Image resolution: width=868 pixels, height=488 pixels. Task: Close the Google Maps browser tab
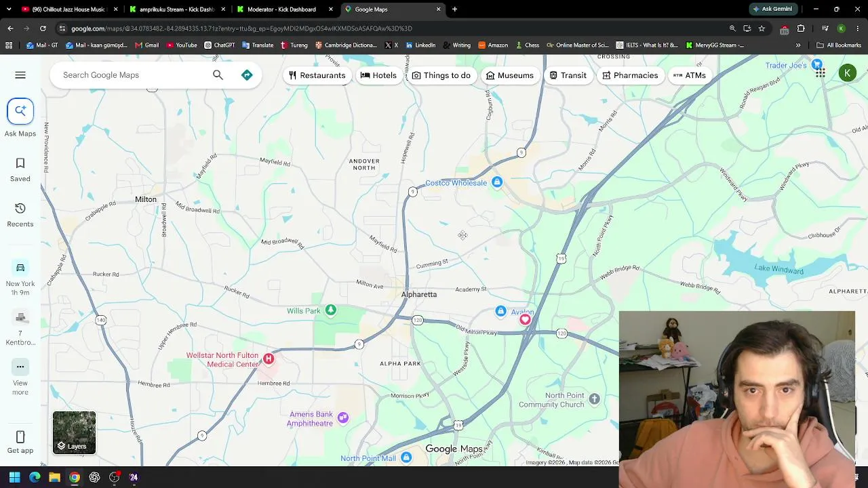(439, 9)
